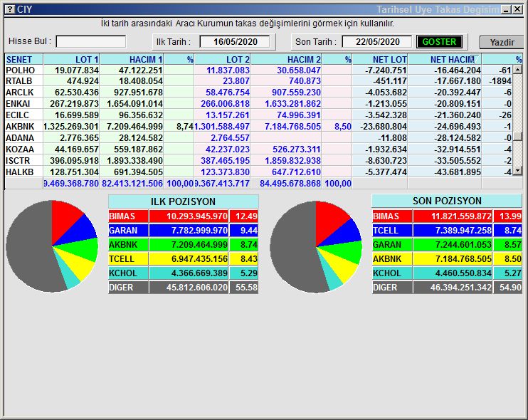Screen dimensions: 528x420
Task: Select the RTALB row
Action: coord(258,81)
